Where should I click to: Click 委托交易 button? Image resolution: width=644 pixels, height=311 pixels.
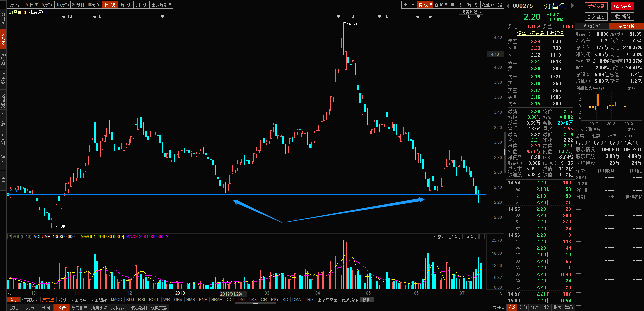click(596, 6)
